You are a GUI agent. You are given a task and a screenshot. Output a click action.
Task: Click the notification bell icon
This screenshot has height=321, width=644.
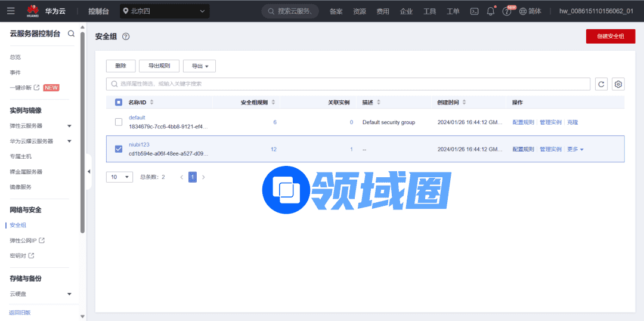491,11
